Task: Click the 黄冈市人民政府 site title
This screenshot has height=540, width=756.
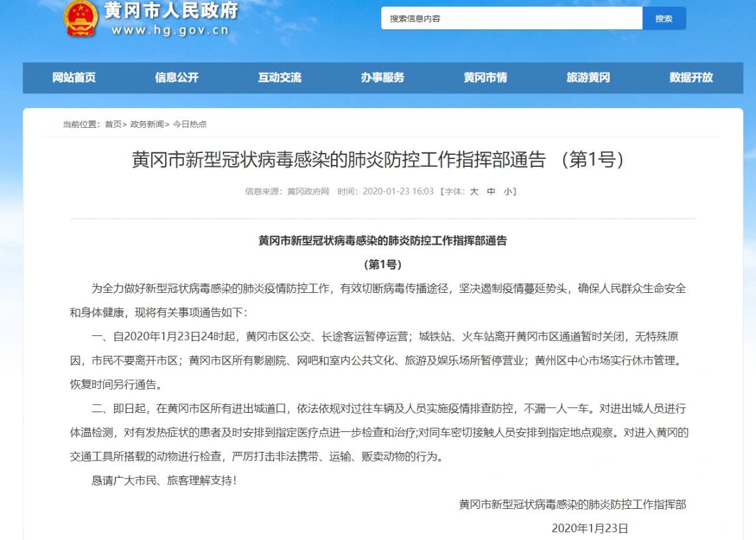Action: pos(172,11)
